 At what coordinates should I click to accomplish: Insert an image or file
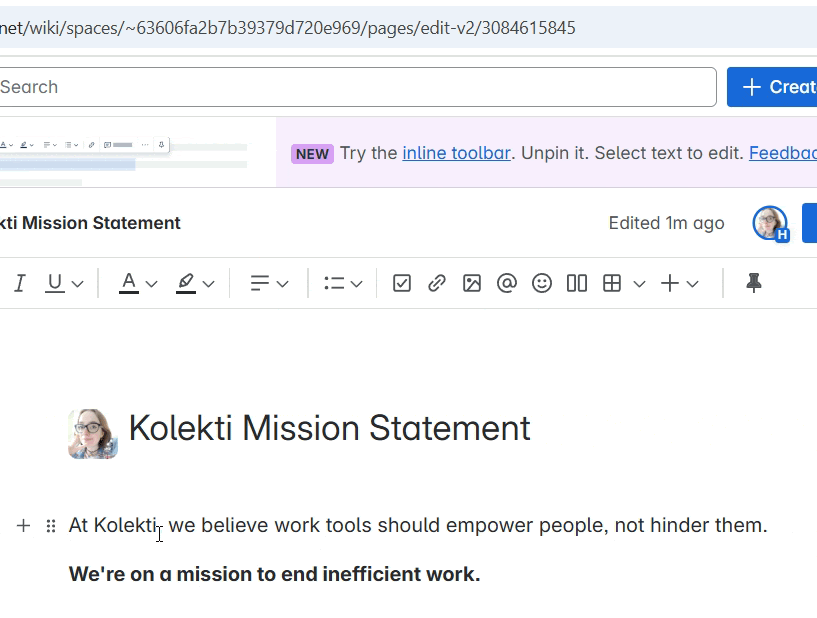tap(472, 283)
